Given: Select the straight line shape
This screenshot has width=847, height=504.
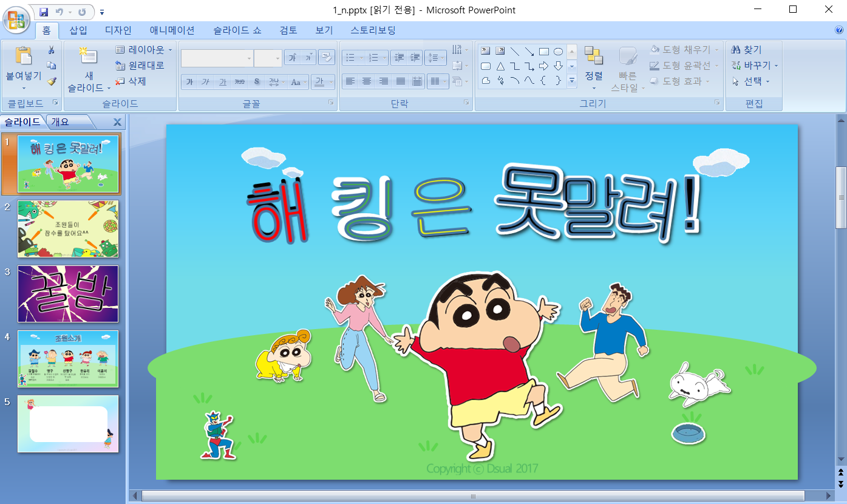Looking at the screenshot, I should click(515, 51).
